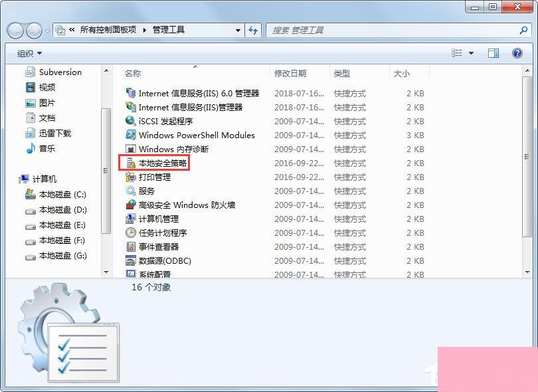The width and height of the screenshot is (538, 392).
Task: Click the 数据源(ODBC) icon
Action: point(130,260)
